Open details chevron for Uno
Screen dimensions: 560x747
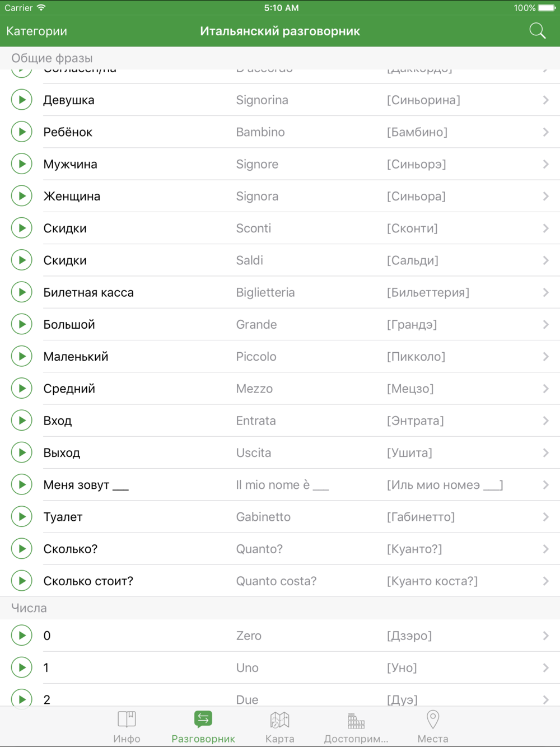pos(545,667)
